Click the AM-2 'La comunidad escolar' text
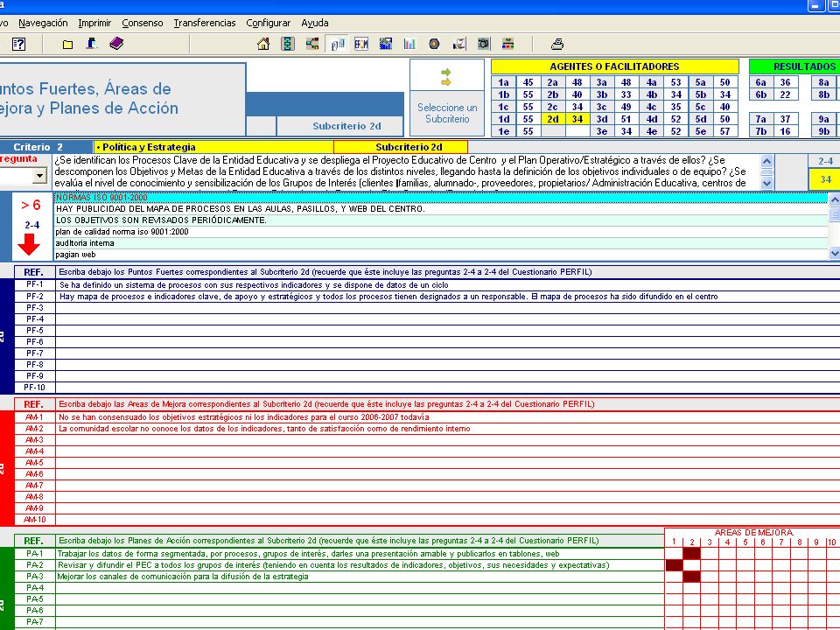Screen dimensions: 840x630 [x=264, y=429]
